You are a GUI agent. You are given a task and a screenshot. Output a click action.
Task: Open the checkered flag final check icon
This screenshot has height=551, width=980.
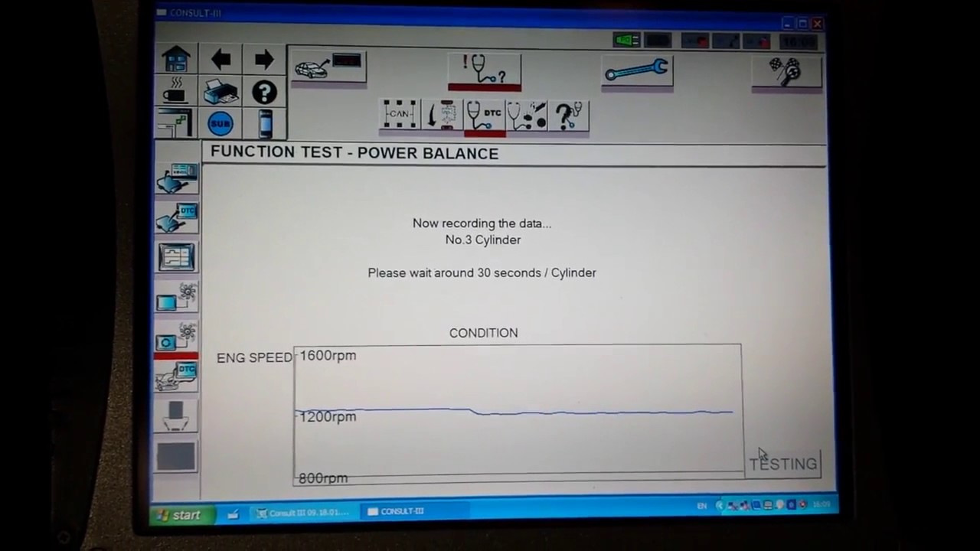click(786, 72)
